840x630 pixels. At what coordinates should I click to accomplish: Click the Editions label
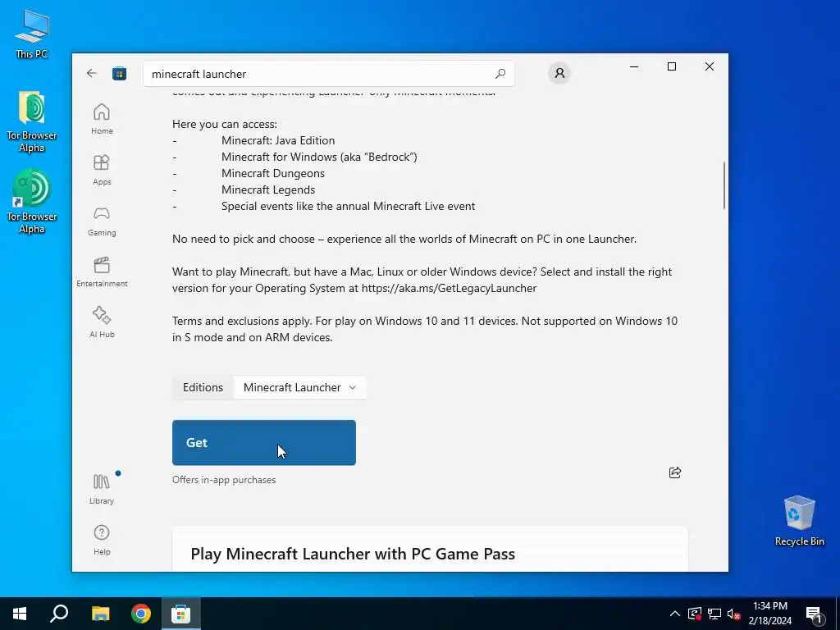(203, 387)
